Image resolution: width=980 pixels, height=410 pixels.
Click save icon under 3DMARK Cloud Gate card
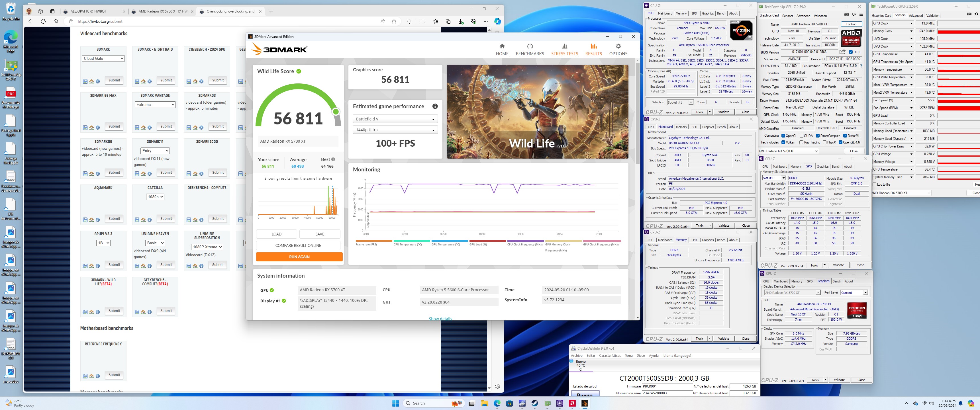[85, 81]
